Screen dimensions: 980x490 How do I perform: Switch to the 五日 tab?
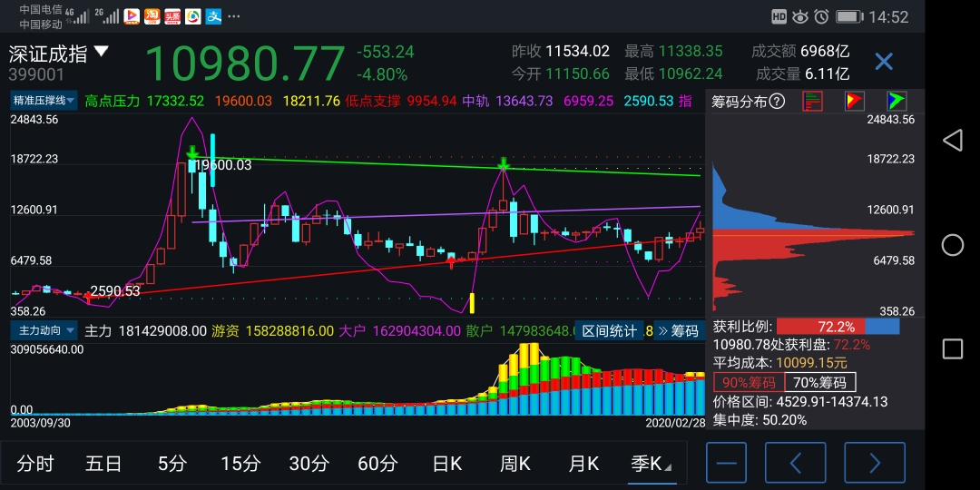pyautogui.click(x=103, y=464)
